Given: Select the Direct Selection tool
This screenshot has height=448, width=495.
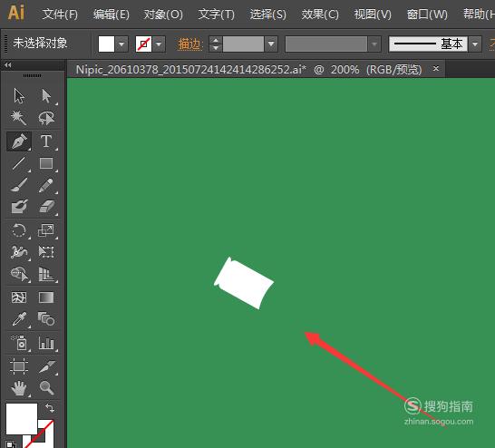Looking at the screenshot, I should (x=46, y=96).
